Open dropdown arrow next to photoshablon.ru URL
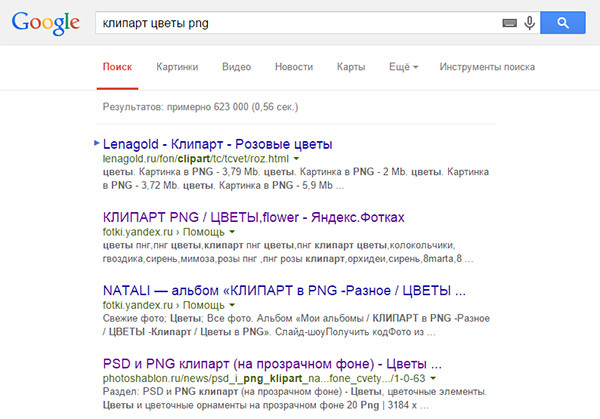The height and width of the screenshot is (419, 600). point(433,378)
